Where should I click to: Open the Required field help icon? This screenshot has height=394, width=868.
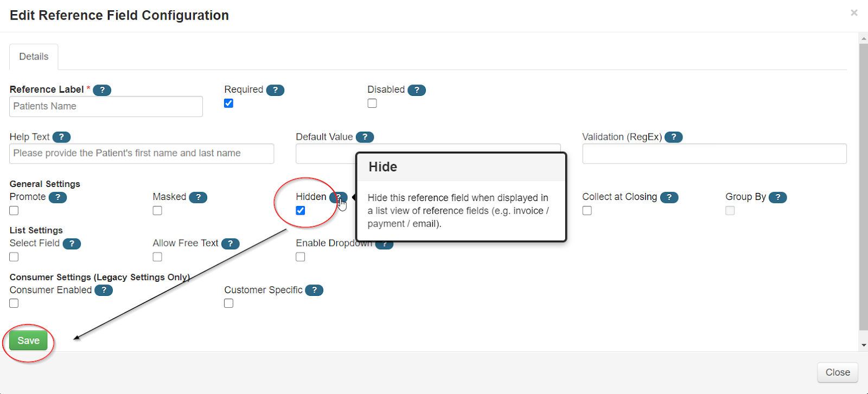pos(275,90)
